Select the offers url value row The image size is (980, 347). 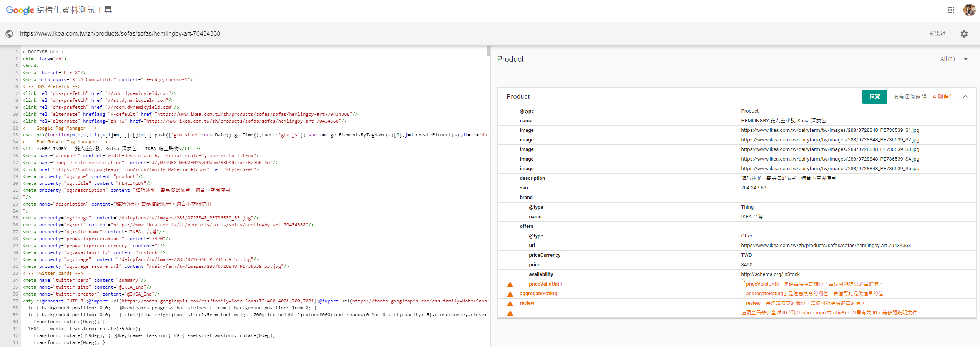(826, 246)
